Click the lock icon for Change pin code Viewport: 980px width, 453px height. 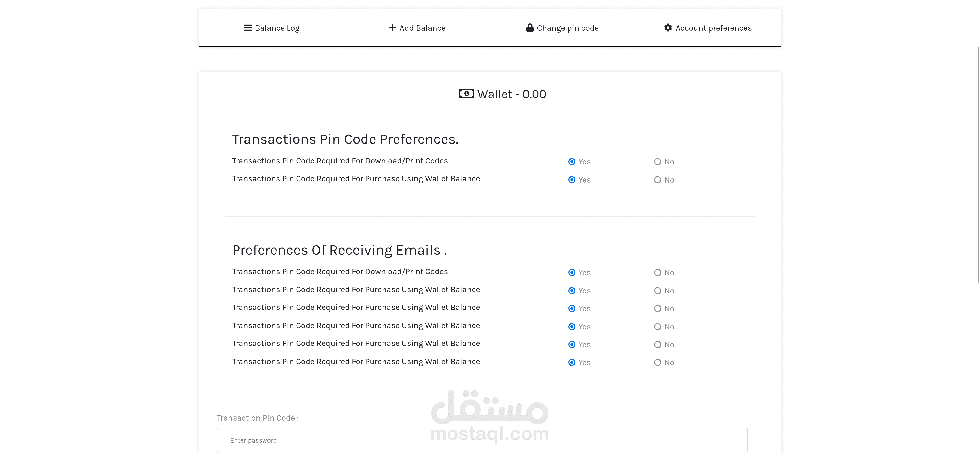click(x=530, y=28)
